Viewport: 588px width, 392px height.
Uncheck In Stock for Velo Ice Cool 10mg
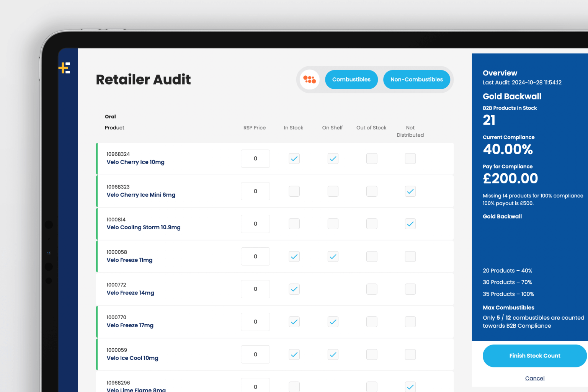[294, 354]
